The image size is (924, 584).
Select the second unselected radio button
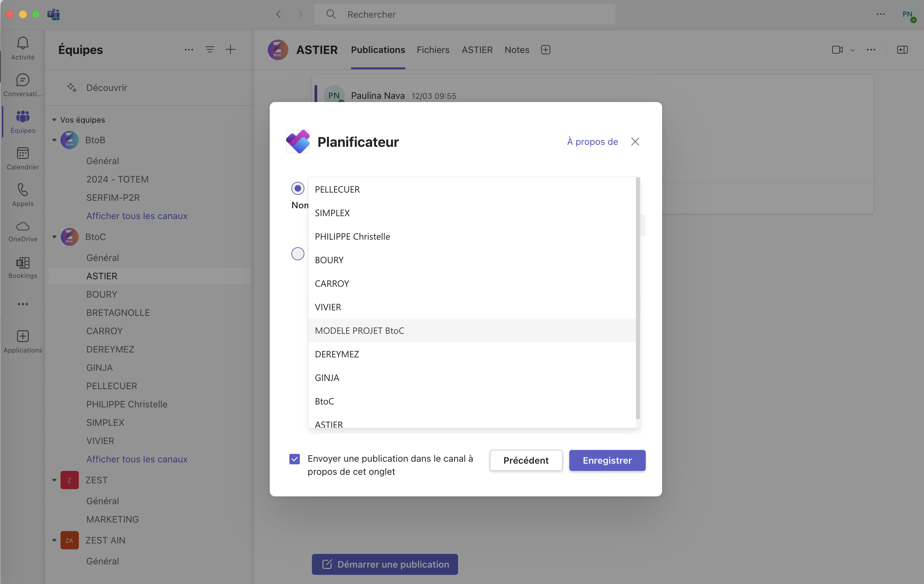[x=298, y=254]
